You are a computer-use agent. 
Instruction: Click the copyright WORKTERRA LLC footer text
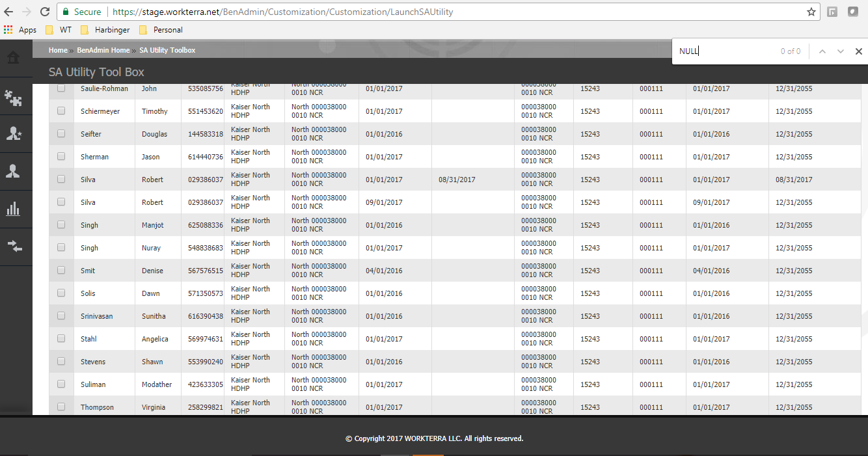pos(434,438)
